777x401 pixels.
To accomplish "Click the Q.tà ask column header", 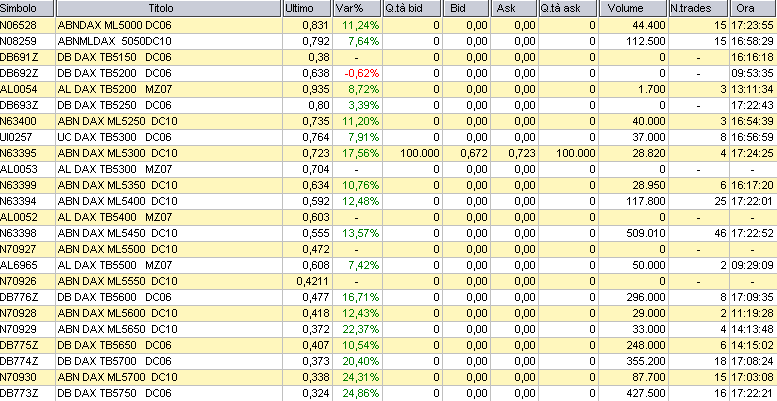I will pos(568,8).
